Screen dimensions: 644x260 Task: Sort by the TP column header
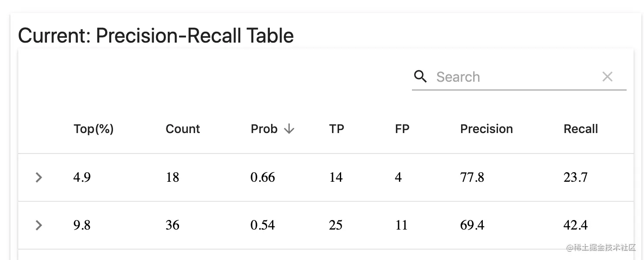pos(336,129)
